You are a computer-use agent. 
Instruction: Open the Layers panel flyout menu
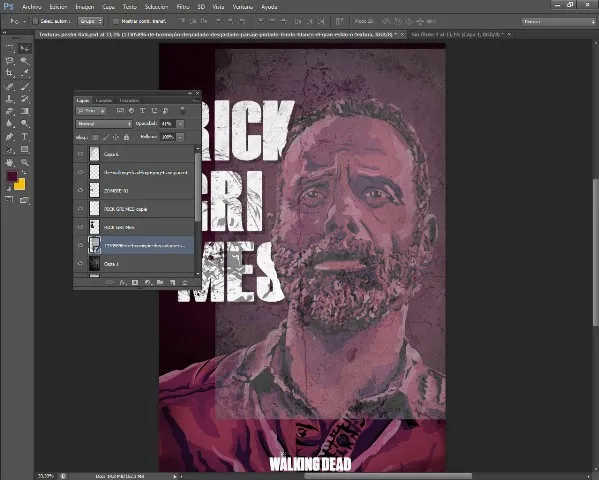(x=195, y=101)
